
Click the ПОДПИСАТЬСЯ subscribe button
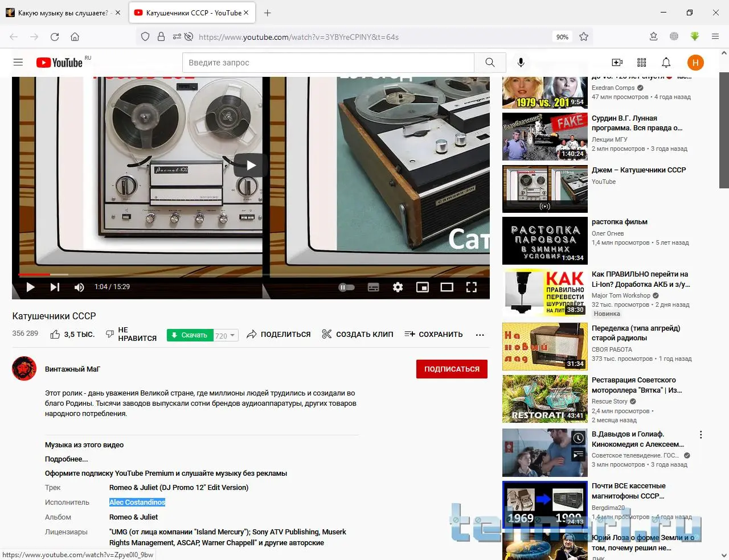point(452,369)
